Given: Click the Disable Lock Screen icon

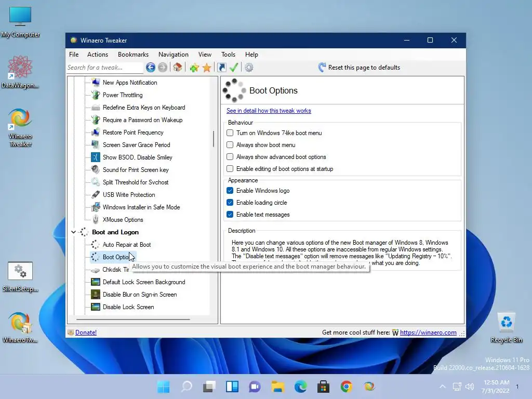Looking at the screenshot, I should click(x=96, y=307).
